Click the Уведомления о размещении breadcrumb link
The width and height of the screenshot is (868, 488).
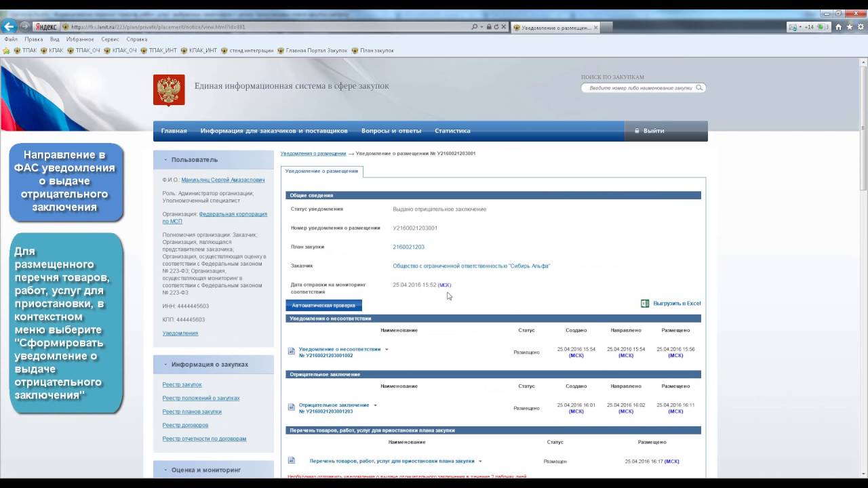313,154
